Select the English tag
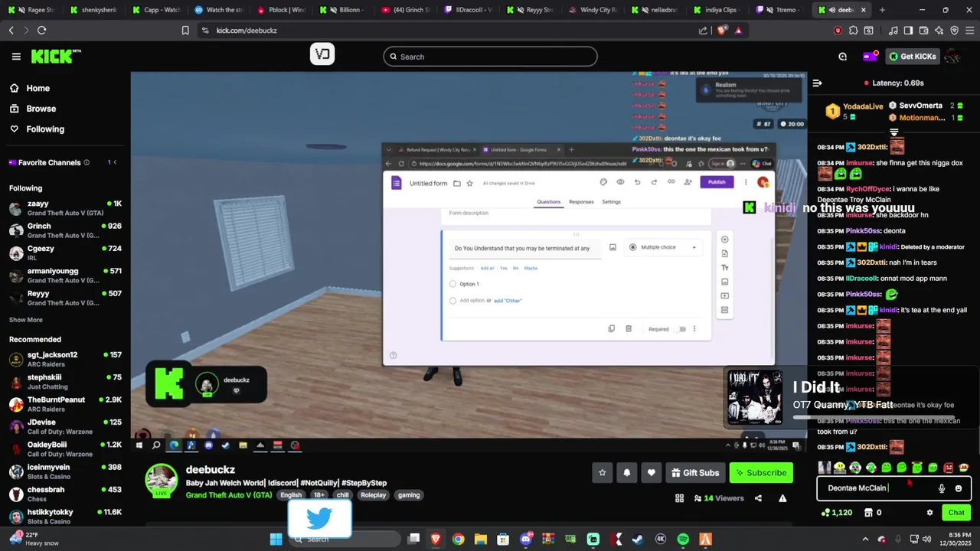Viewport: 980px width, 551px height. 291,495
